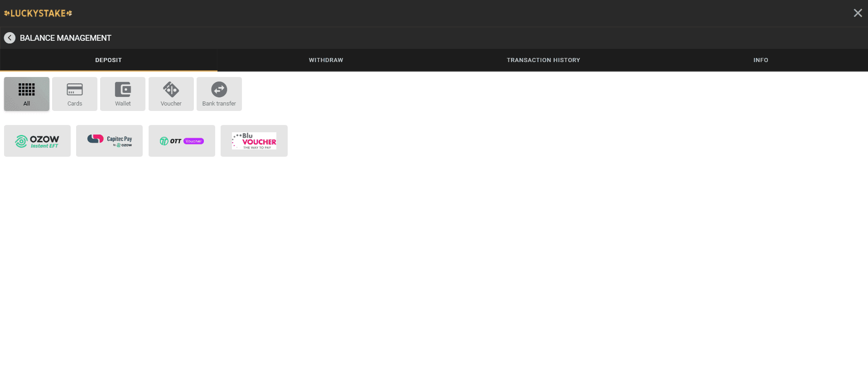This screenshot has width=868, height=390.
Task: Go to the Info tab
Action: tap(761, 60)
